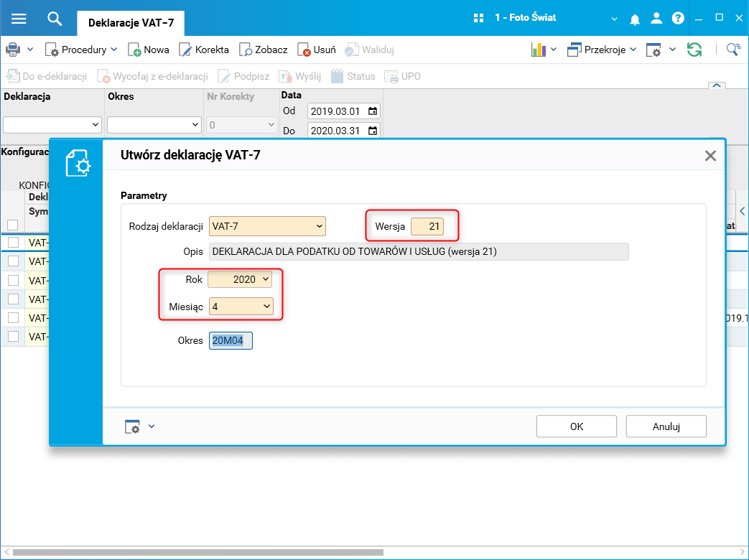Check the sixth VAT row checkbox
The image size is (749, 560).
14,337
